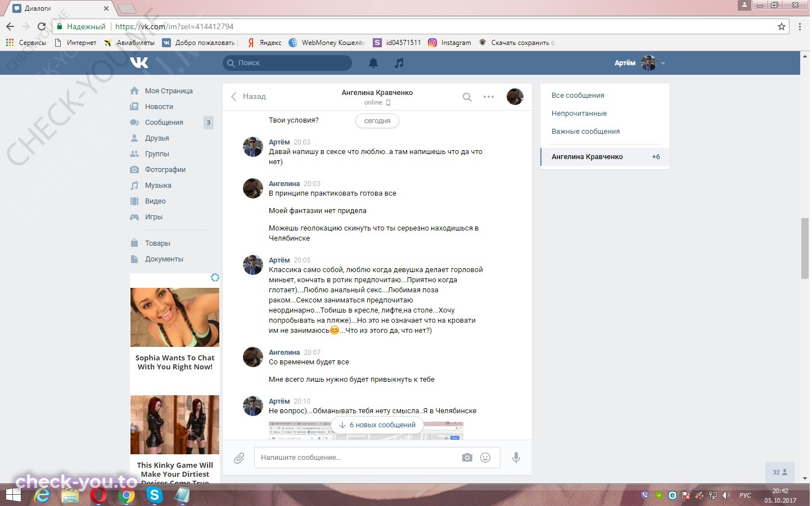Click the сегодня date pill

click(x=377, y=121)
